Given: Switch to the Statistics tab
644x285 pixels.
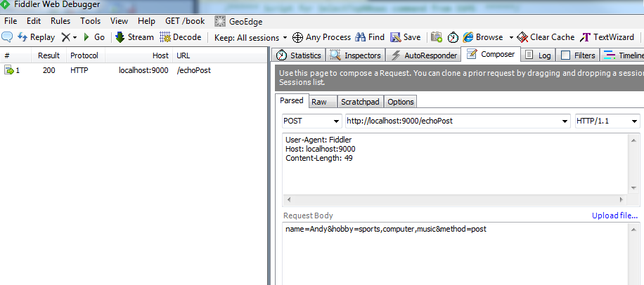Looking at the screenshot, I should (299, 55).
